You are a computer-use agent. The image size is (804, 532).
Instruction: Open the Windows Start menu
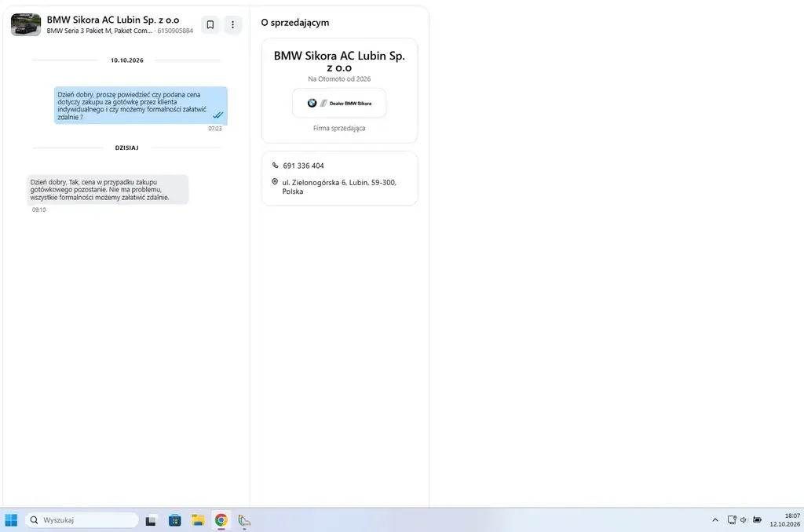[11, 520]
